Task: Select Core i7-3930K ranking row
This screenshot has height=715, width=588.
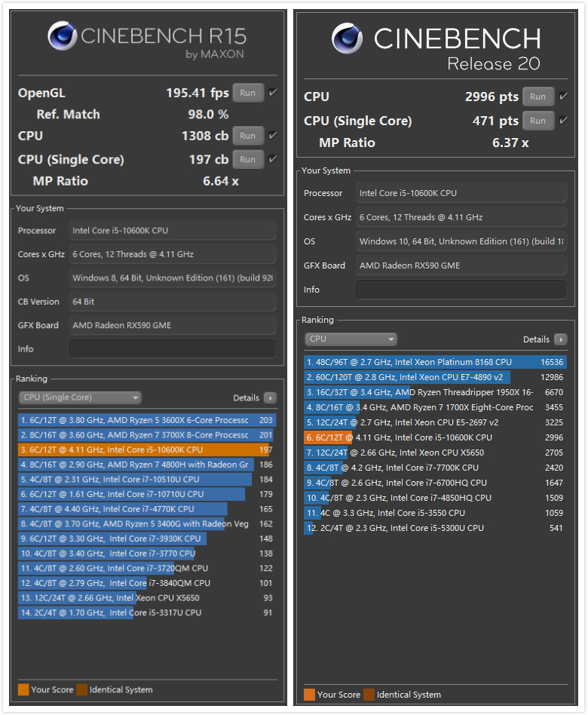Action: coord(147,539)
